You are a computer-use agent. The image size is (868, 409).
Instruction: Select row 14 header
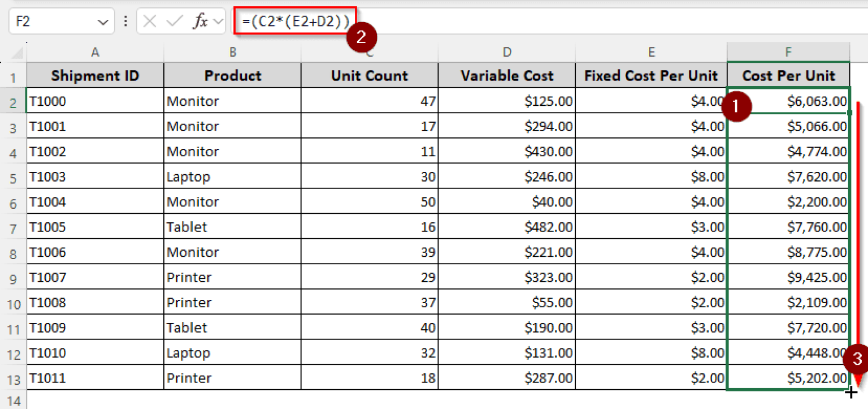tap(13, 401)
